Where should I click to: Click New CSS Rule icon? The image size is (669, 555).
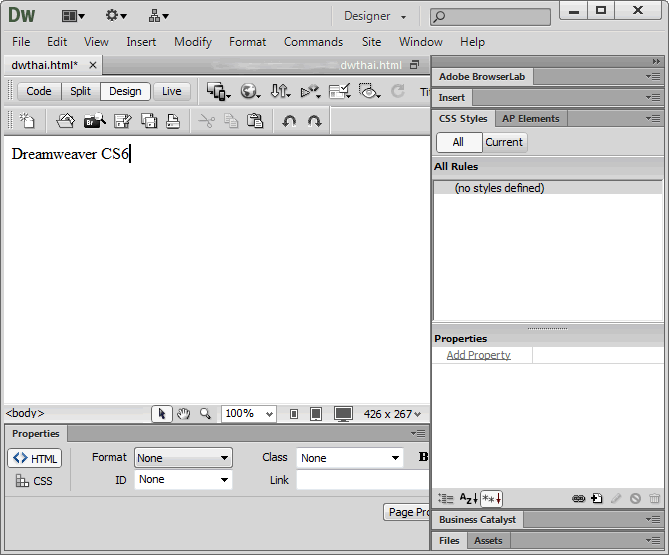point(597,498)
